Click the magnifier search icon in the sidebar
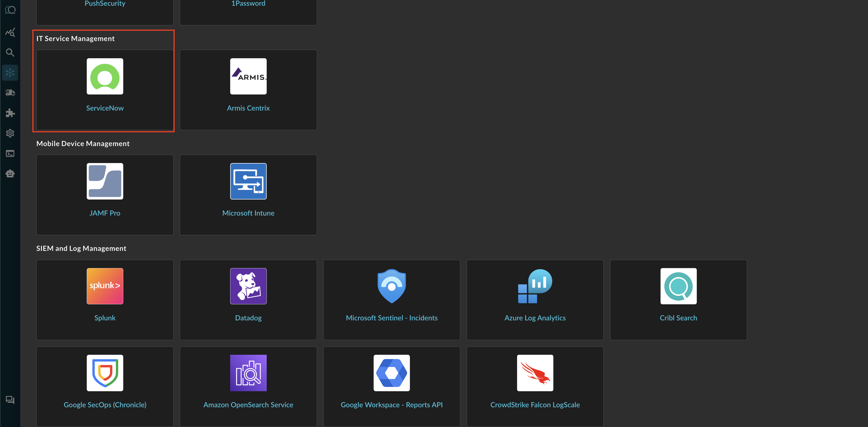The width and height of the screenshot is (868, 427). click(10, 53)
